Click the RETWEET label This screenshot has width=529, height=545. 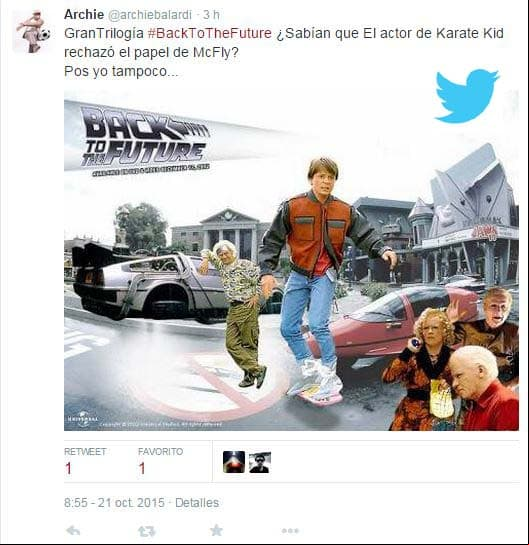(85, 452)
